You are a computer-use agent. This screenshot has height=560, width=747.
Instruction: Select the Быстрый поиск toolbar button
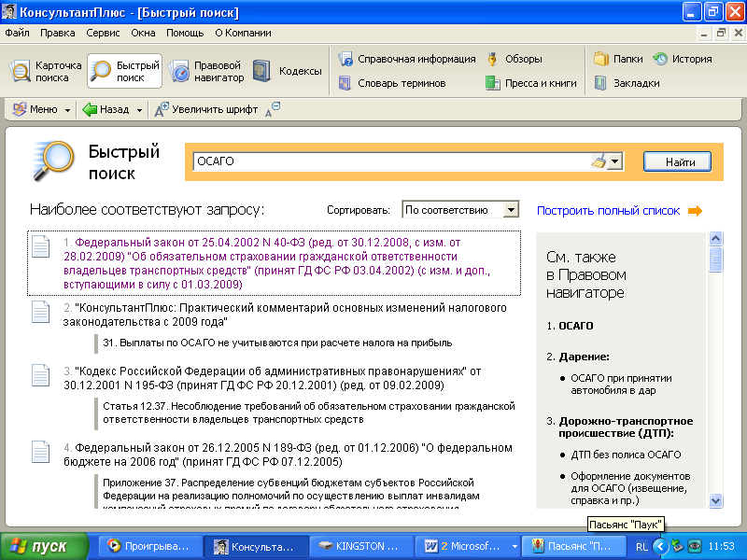125,72
